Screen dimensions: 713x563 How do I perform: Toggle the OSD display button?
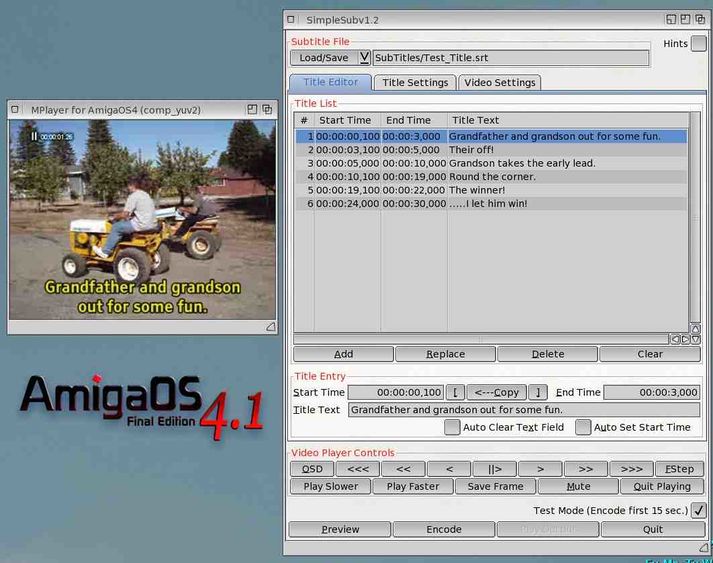(311, 468)
